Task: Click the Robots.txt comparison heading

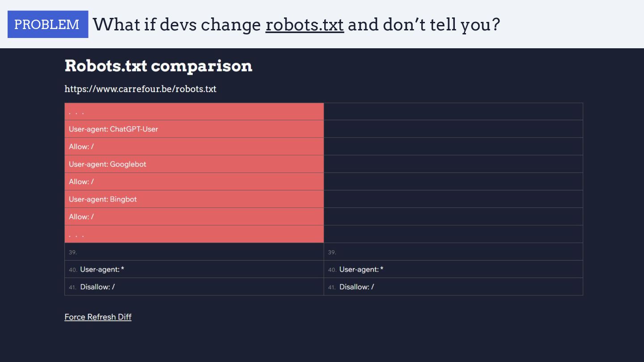Action: coord(158,66)
